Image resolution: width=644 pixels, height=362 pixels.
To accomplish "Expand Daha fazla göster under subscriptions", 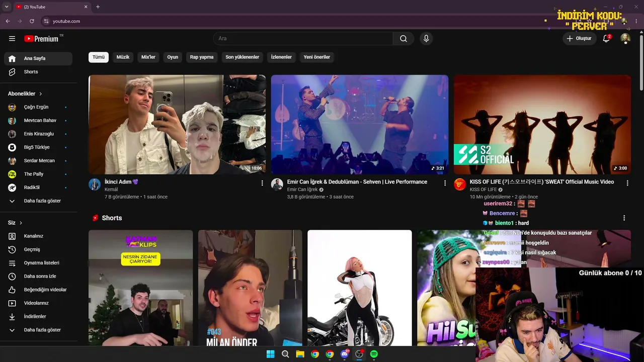I will click(x=38, y=201).
